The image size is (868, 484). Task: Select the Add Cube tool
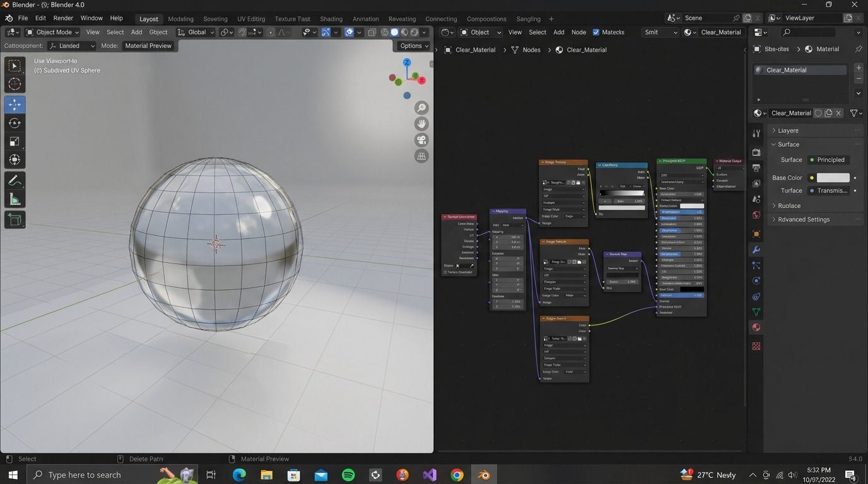pos(15,220)
